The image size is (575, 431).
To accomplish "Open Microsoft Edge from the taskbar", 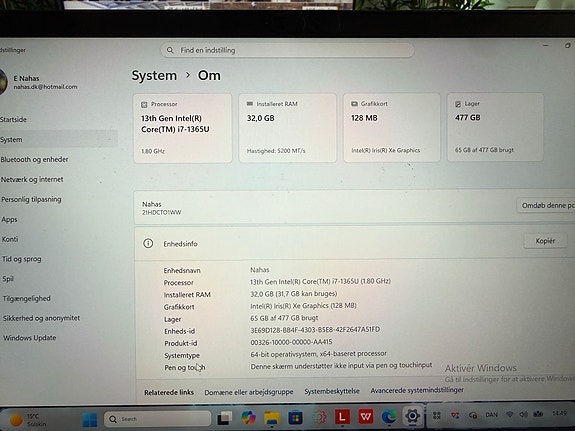I will [389, 416].
